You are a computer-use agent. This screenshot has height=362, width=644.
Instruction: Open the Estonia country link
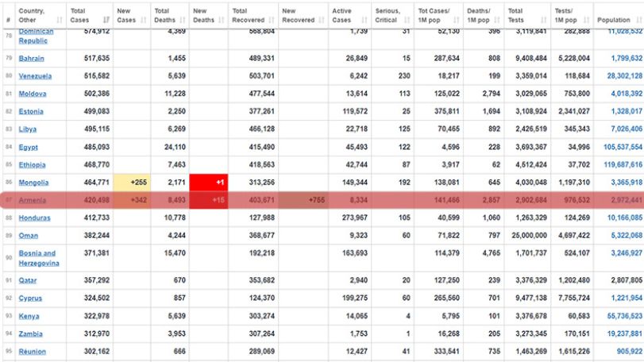point(31,111)
